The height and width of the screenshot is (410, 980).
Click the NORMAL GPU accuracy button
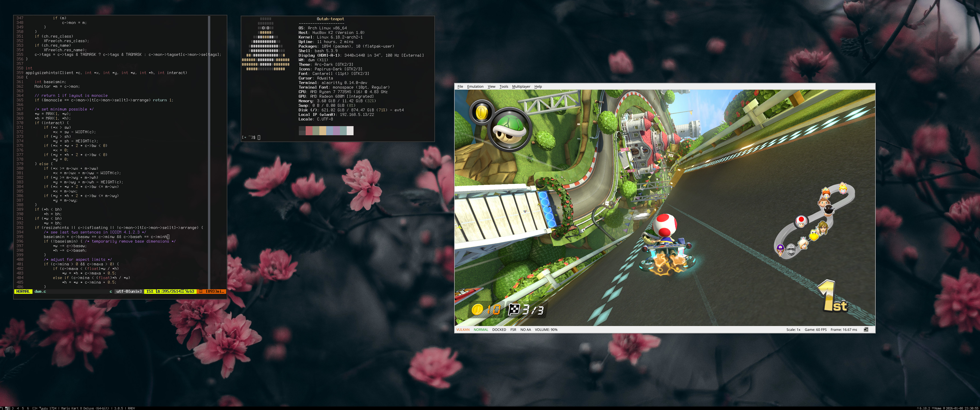[481, 330]
